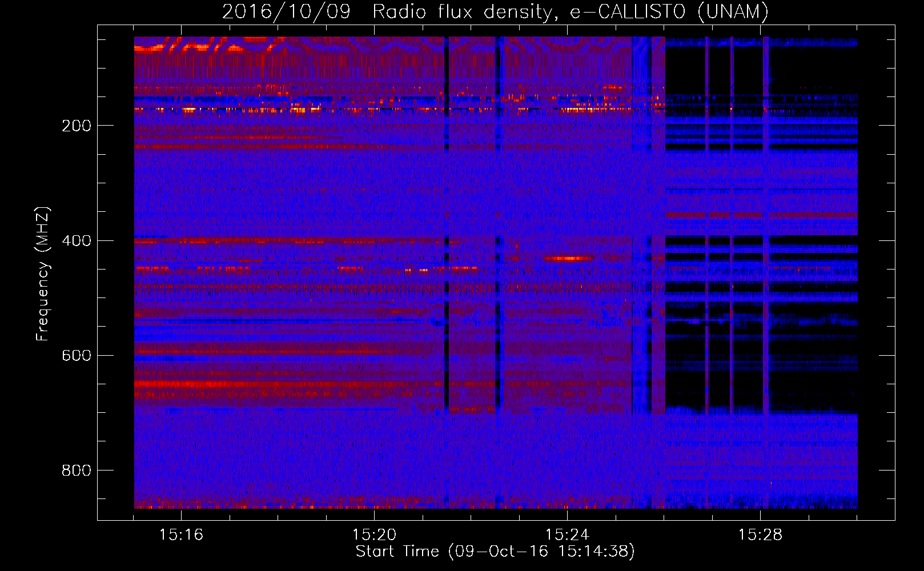Click the '600' frequency tick label
This screenshot has width=924, height=571.
[x=77, y=355]
